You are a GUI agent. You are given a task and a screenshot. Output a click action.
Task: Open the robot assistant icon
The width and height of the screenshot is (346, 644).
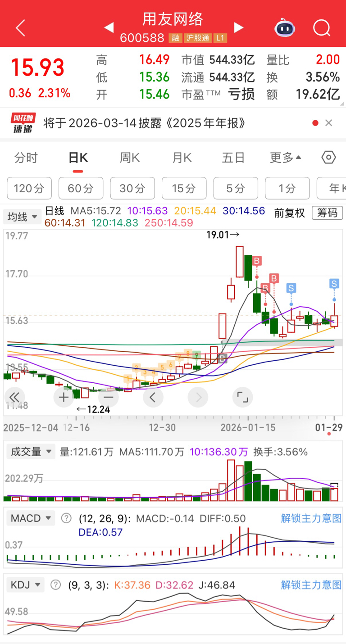tap(285, 28)
